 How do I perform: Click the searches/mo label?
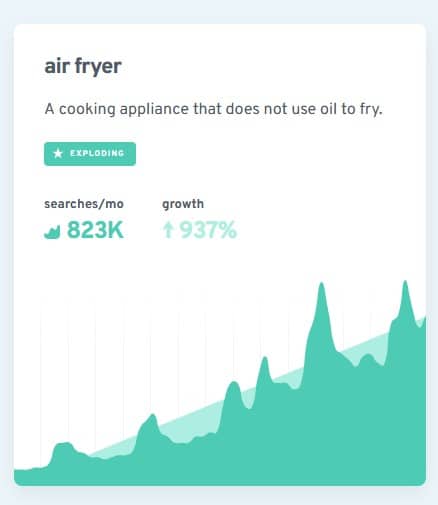[84, 204]
